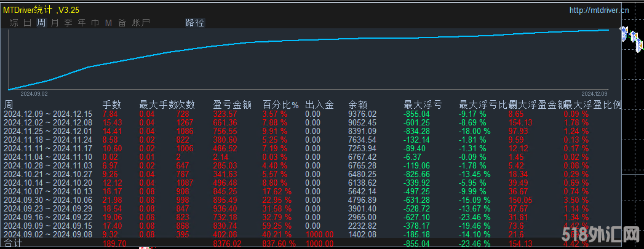Image resolution: width=644 pixels, height=249 pixels.
Task: Select week row 2024.10.07 ~ 2024.10.13
Action: [312, 192]
